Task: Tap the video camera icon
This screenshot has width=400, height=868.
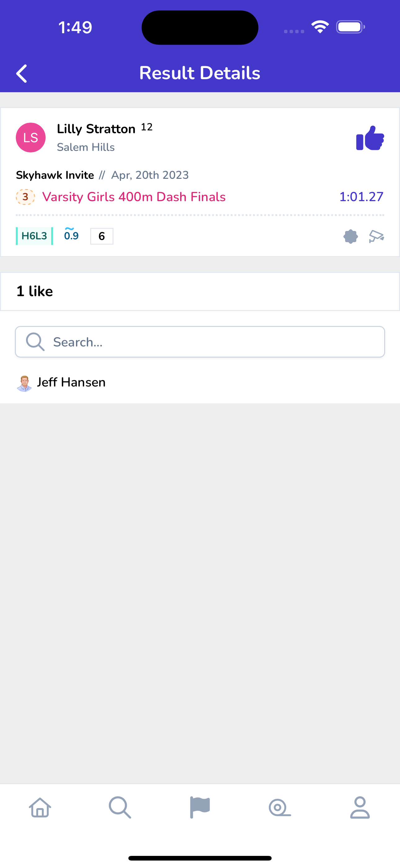Action: click(x=376, y=236)
